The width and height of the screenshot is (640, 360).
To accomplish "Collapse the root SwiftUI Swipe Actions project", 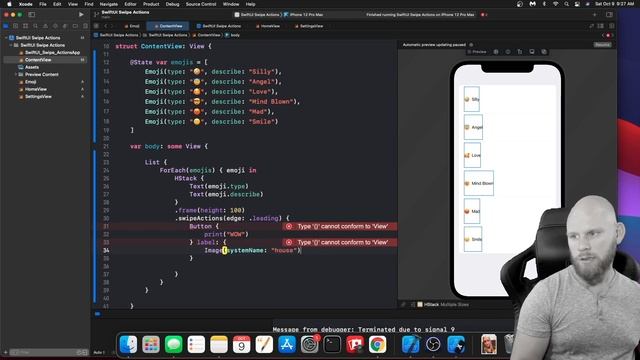I will pyautogui.click(x=6, y=38).
